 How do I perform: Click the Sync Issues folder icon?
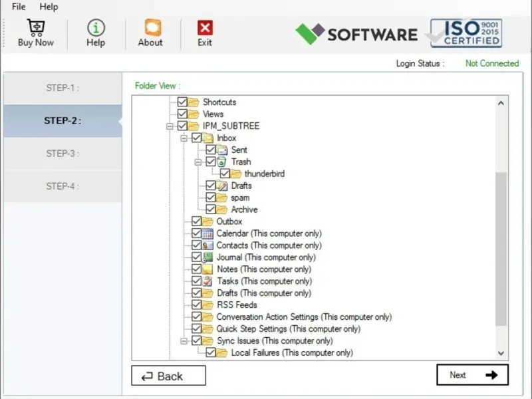click(x=207, y=340)
